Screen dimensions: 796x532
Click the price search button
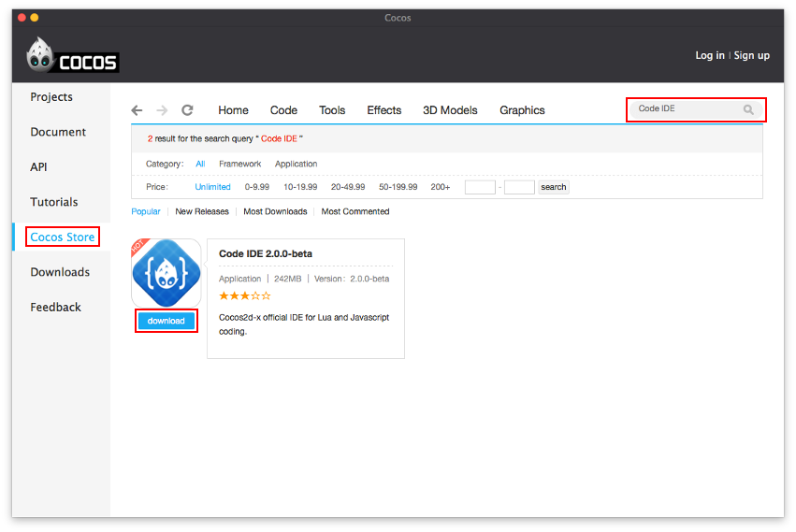(554, 187)
